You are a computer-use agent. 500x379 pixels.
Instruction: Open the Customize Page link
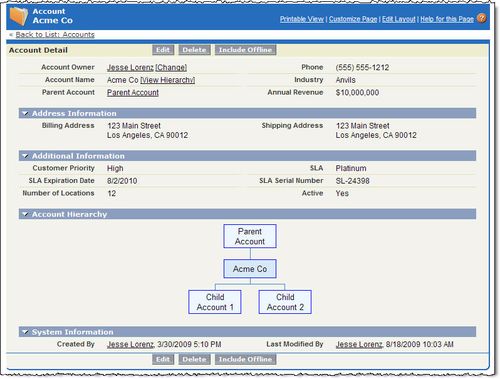coord(353,19)
